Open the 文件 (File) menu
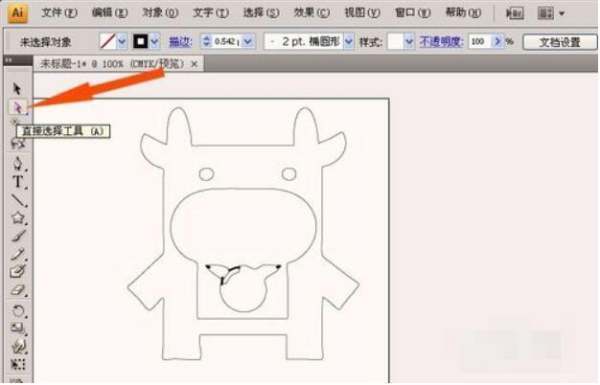The height and width of the screenshot is (385, 600). tap(59, 13)
